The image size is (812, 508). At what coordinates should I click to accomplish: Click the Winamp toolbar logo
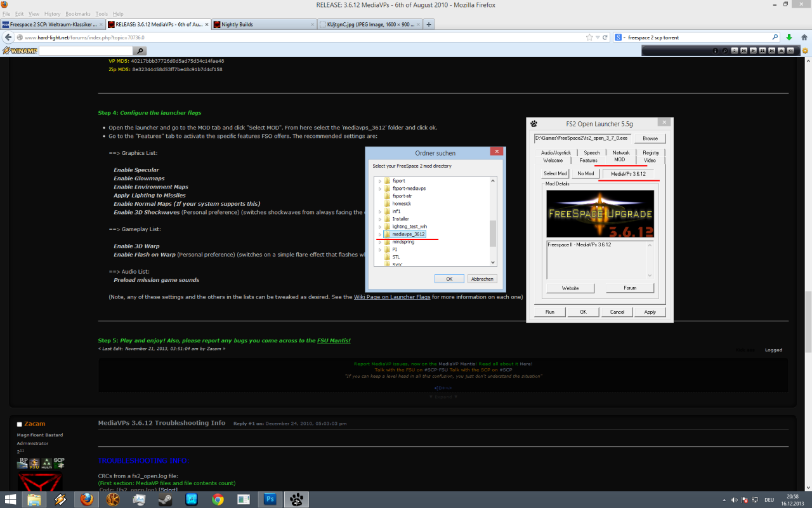tap(19, 50)
